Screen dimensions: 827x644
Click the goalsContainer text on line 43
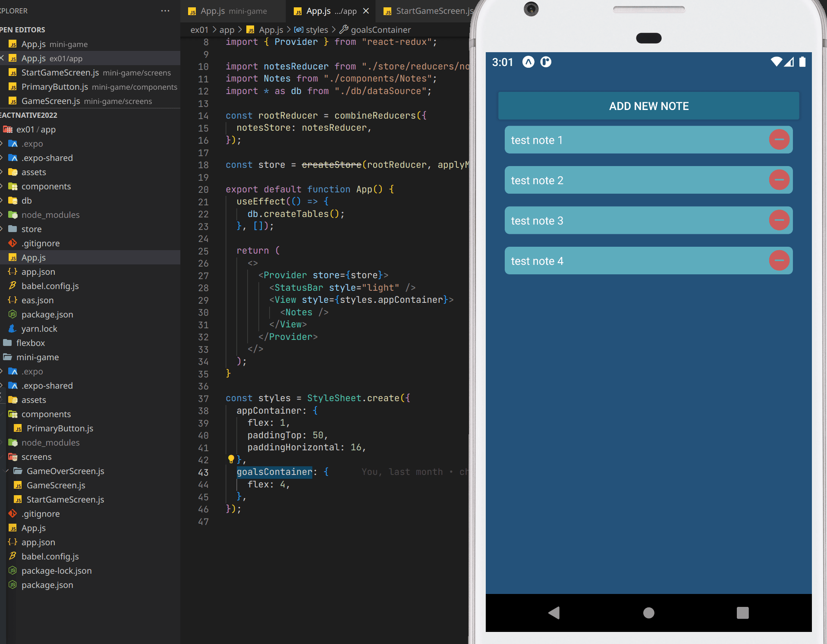pos(274,472)
